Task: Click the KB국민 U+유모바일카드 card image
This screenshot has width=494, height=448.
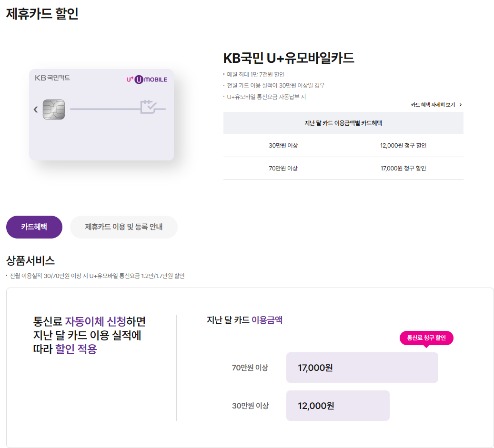Action: click(x=101, y=115)
